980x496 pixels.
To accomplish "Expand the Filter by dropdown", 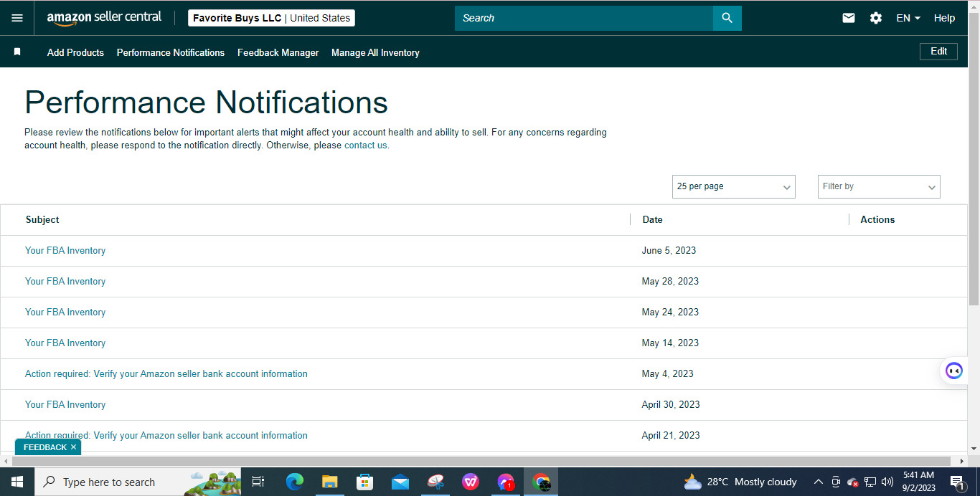I will 879,186.
